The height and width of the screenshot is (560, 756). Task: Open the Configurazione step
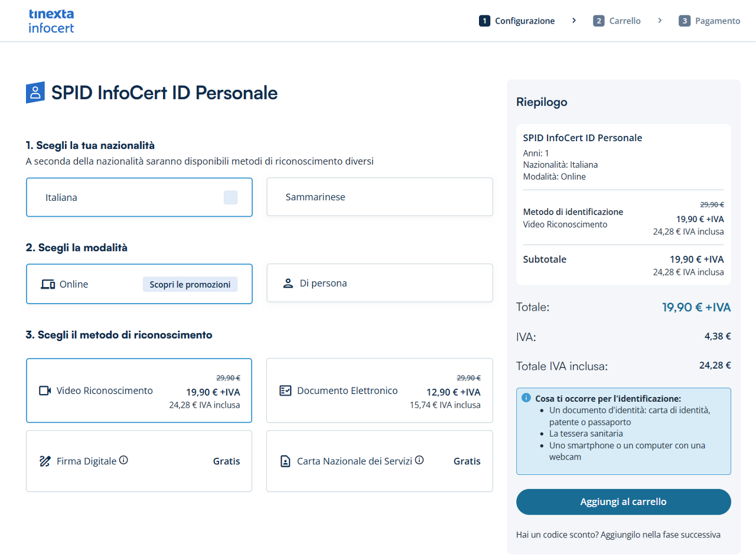coord(517,21)
